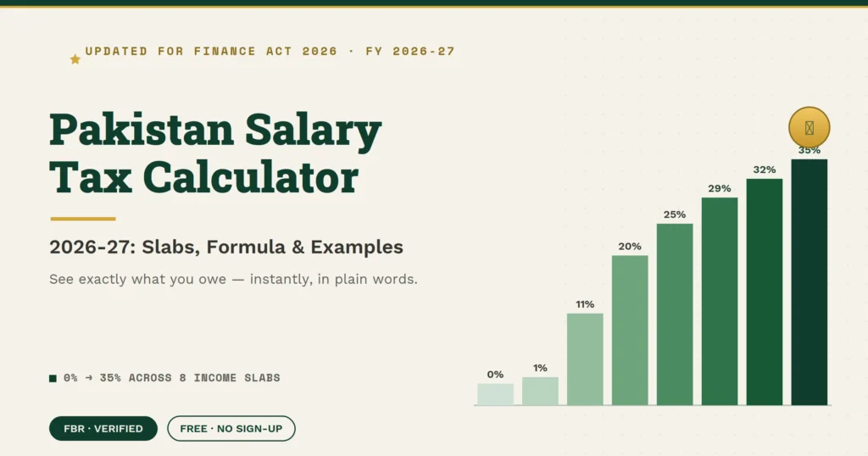Select the 1% tax slab bar
Image resolution: width=868 pixels, height=456 pixels.
(x=540, y=391)
